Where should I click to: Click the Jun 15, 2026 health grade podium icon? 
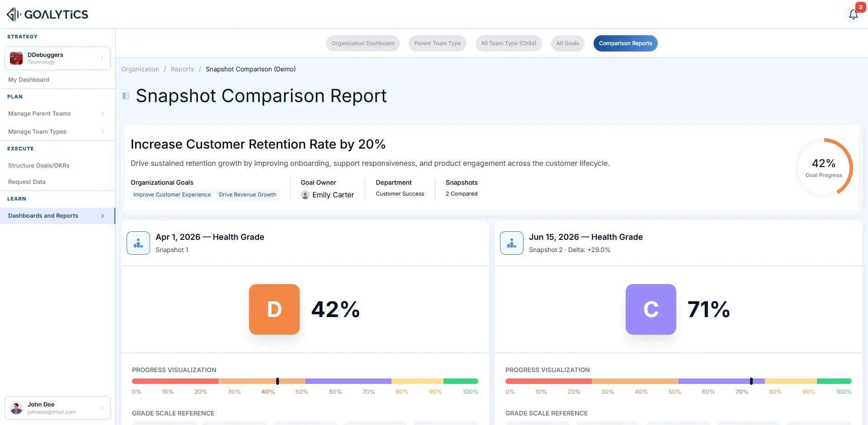[512, 243]
